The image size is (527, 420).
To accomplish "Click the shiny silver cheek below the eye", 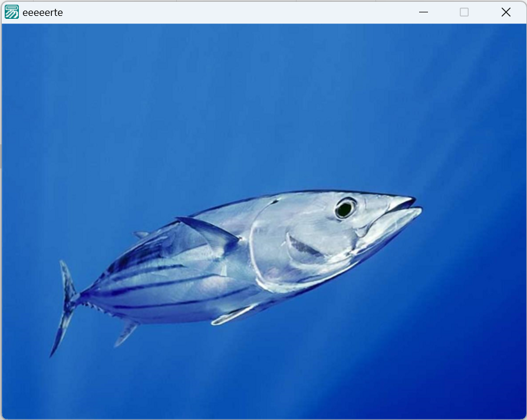I will click(330, 239).
